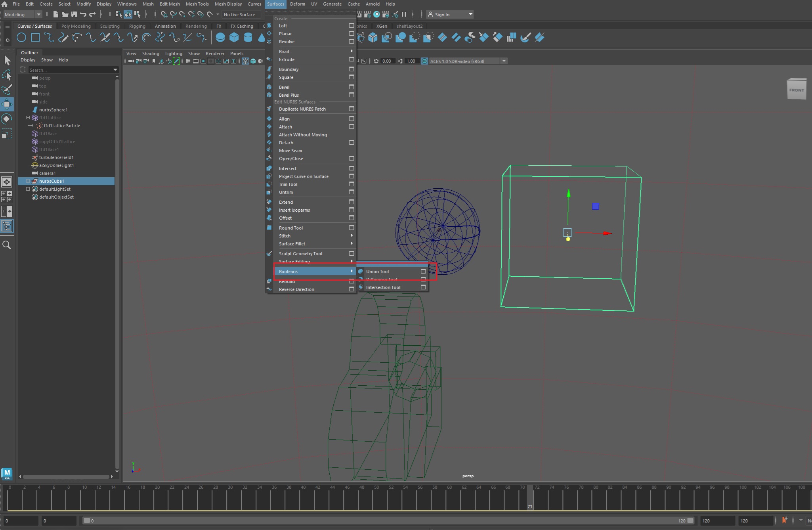Expand the defaultLightSet node in Outliner
Viewport: 812px width, 530px height.
[28, 189]
